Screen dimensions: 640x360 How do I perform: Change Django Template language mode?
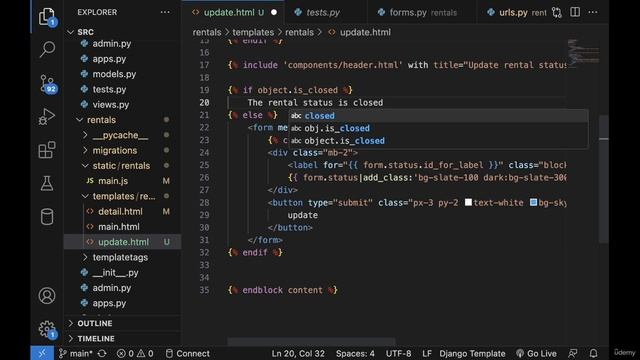[x=472, y=353]
